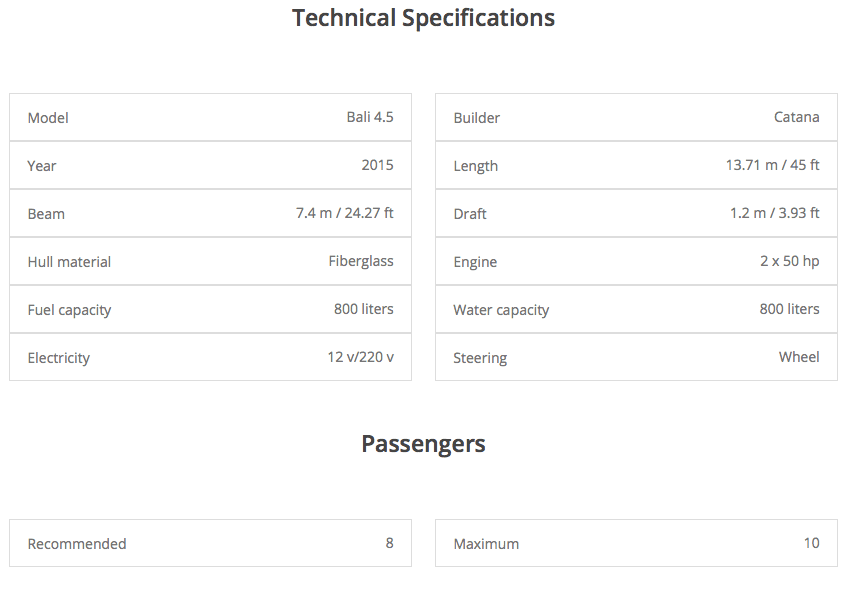
Task: Click the Fuel capacity label
Action: (69, 310)
